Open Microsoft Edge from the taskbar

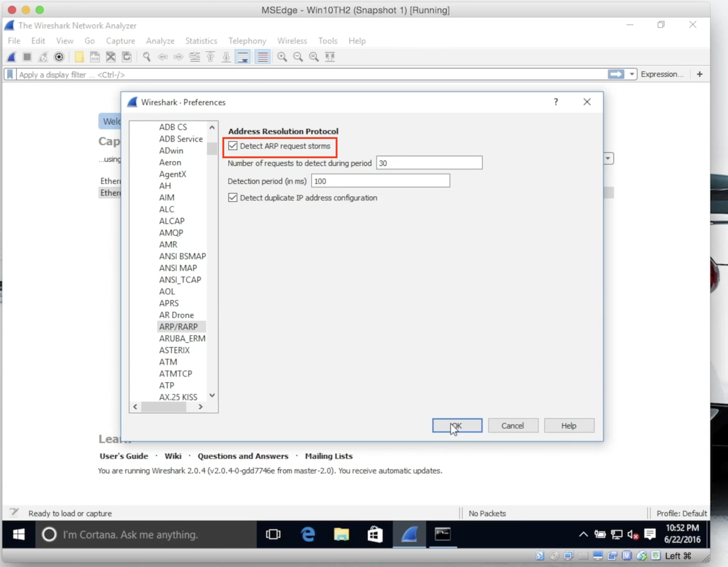[308, 534]
